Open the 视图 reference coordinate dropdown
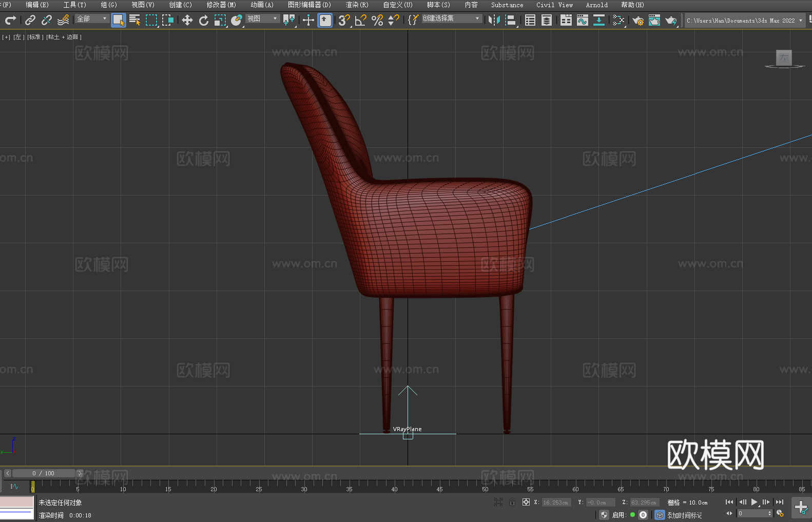The height and width of the screenshot is (522, 812). (x=262, y=18)
